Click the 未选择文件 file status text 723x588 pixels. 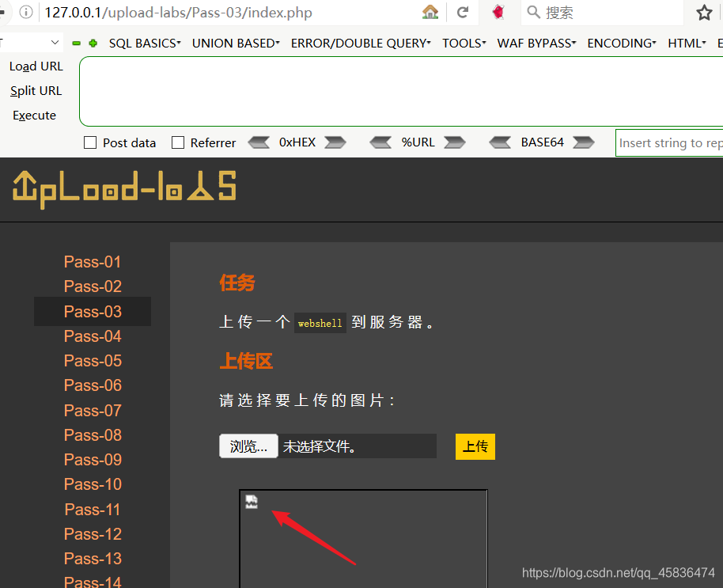click(x=319, y=446)
